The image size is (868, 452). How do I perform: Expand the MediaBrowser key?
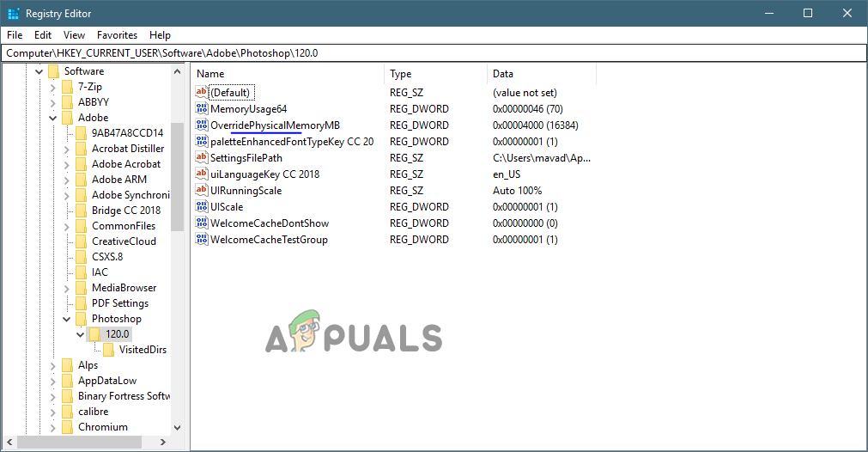(66, 288)
